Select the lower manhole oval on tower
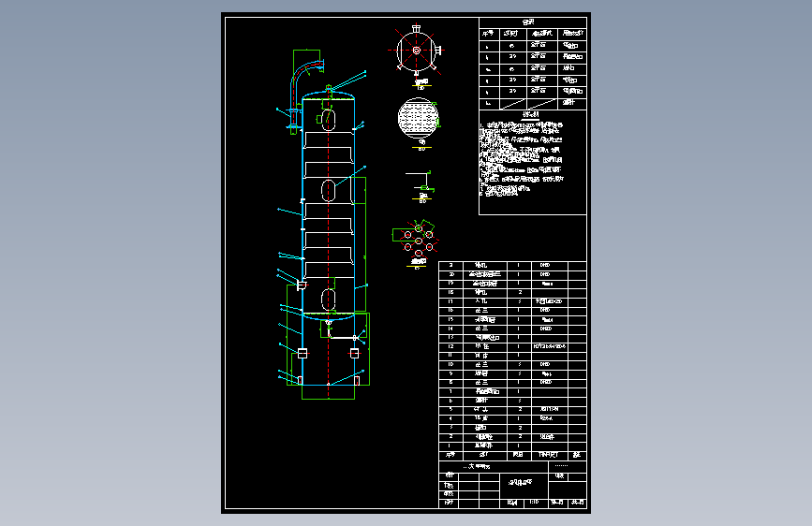 pyautogui.click(x=329, y=300)
